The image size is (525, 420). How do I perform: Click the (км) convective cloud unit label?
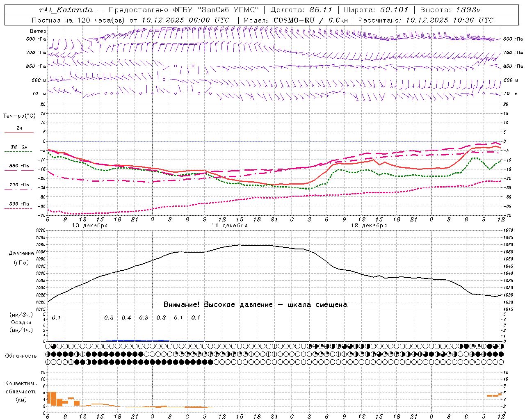click(x=21, y=400)
